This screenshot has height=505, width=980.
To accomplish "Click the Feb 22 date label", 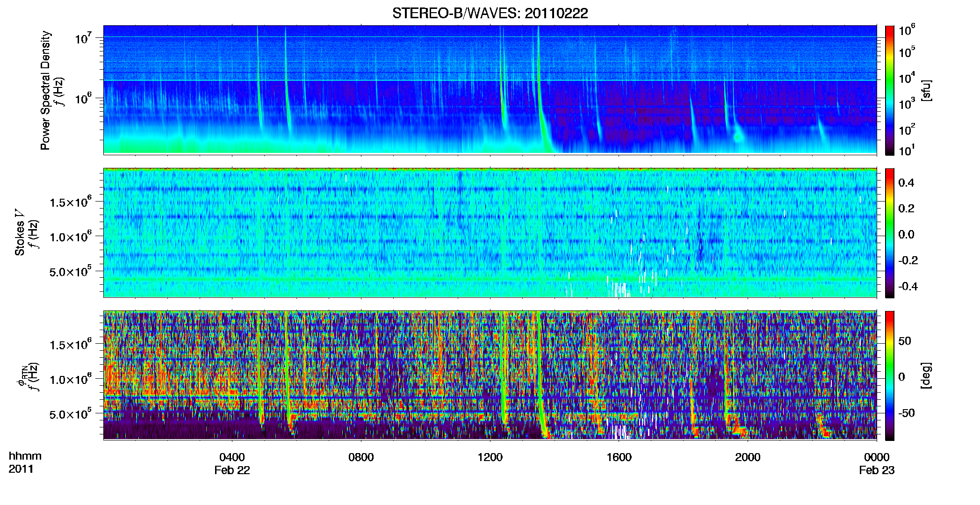I will click(x=232, y=470).
